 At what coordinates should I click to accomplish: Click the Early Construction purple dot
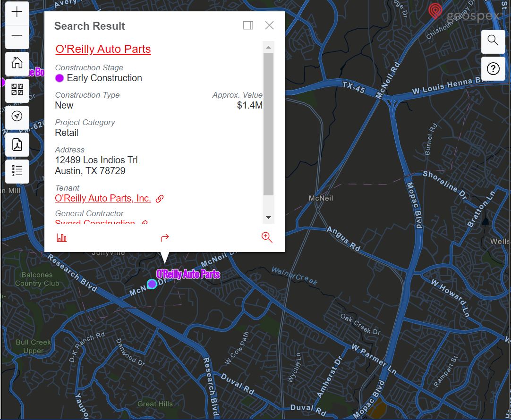(x=60, y=78)
